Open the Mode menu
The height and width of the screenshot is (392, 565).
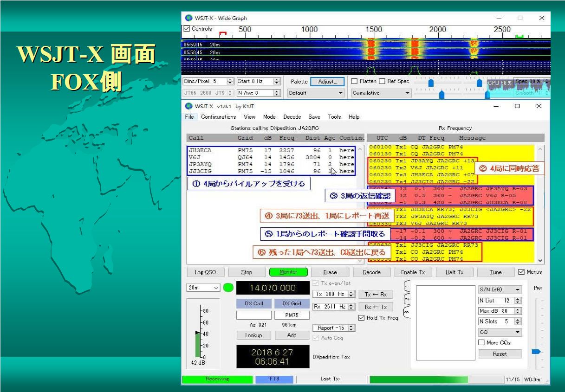[270, 117]
